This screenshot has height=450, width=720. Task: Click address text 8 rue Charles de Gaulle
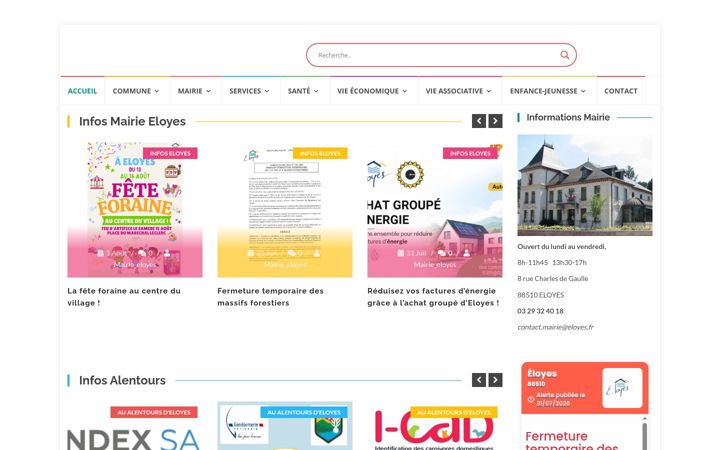pyautogui.click(x=552, y=279)
